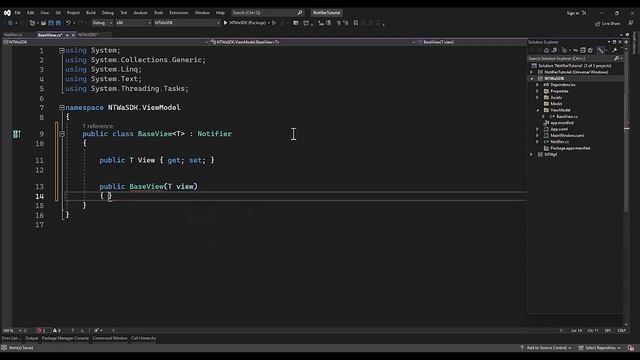Collapse the namespace block at line 7

point(62,107)
